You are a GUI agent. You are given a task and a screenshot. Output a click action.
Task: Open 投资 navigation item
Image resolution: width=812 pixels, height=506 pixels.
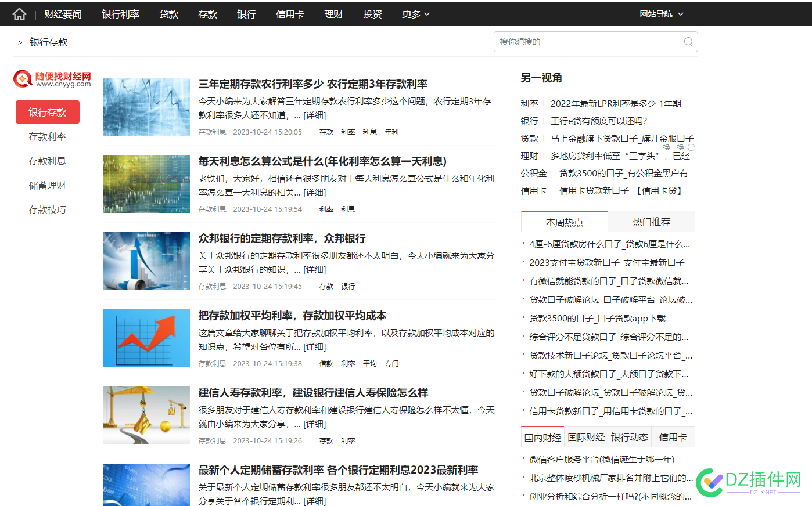click(x=372, y=14)
